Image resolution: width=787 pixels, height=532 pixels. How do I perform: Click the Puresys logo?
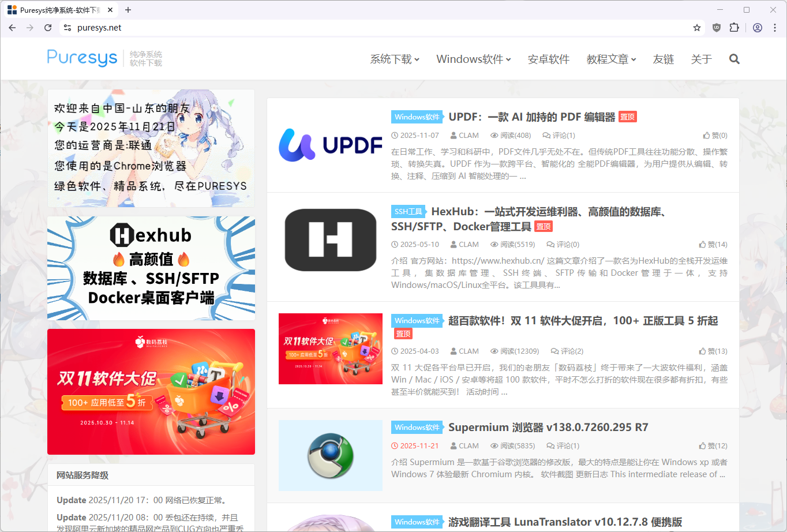click(x=82, y=58)
